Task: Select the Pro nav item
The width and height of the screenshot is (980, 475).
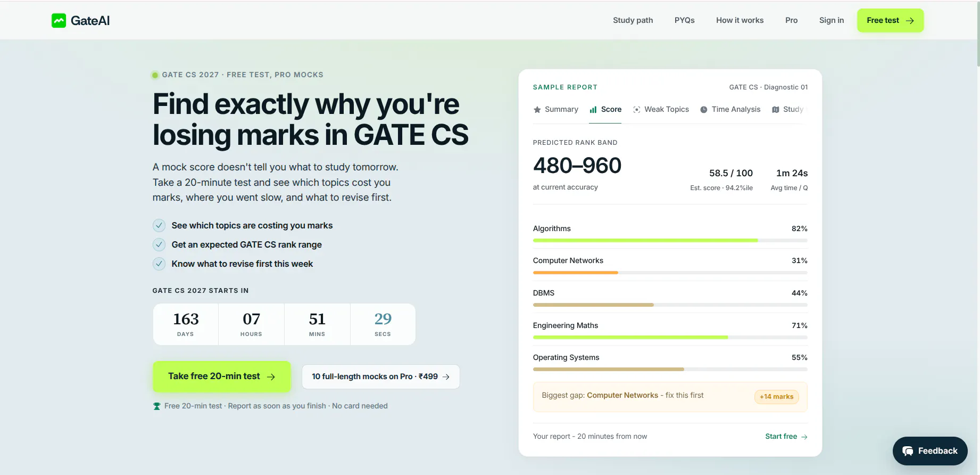Action: coord(791,20)
